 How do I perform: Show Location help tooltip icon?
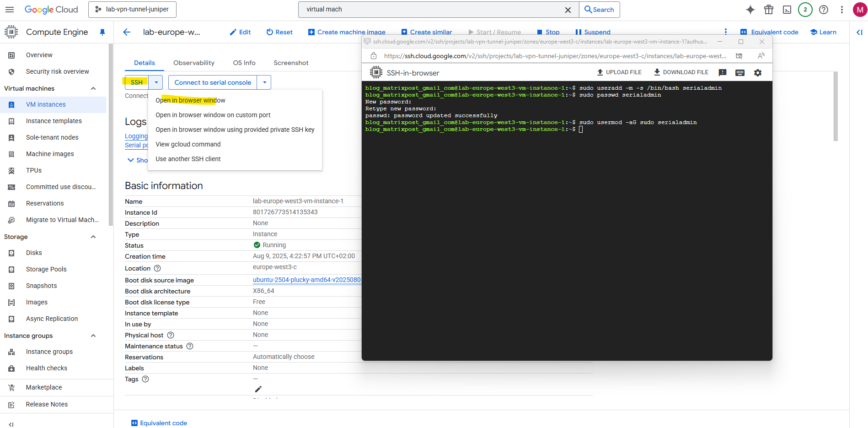point(157,268)
